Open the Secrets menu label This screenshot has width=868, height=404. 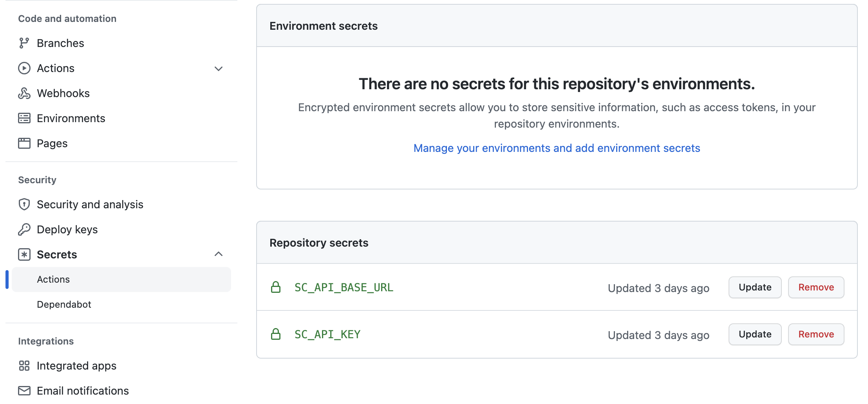57,254
